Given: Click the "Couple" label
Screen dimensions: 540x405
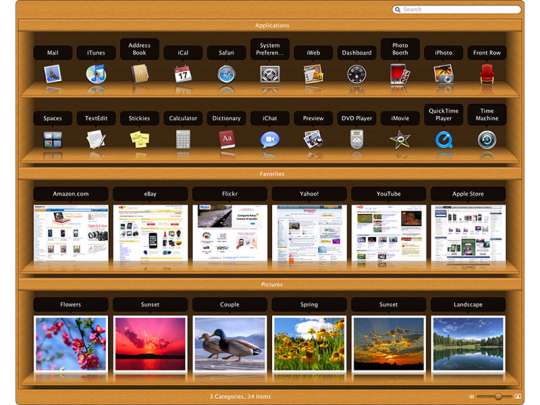Looking at the screenshot, I should tap(230, 304).
